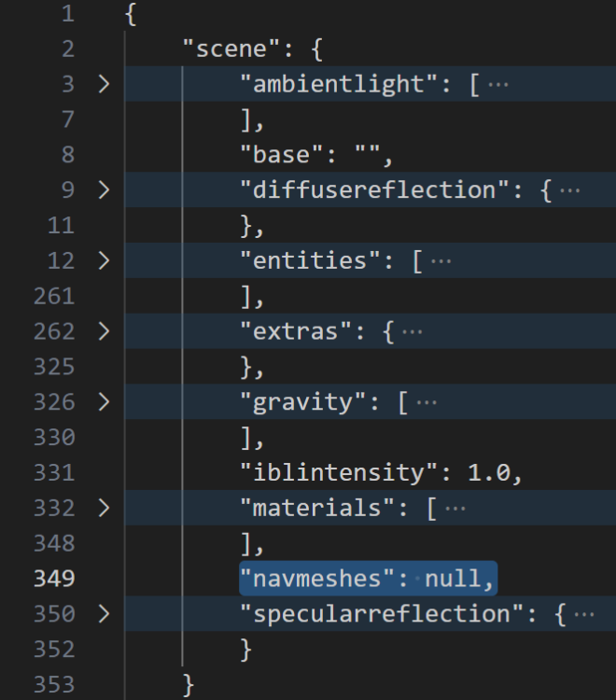Click line number 349 in the gutter
The image size is (616, 700).
click(54, 579)
